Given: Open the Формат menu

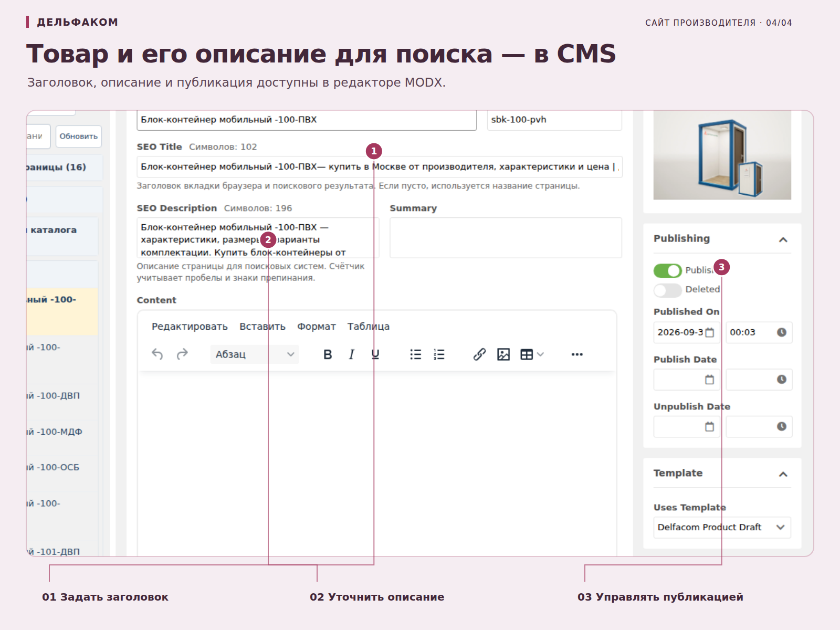Looking at the screenshot, I should pyautogui.click(x=317, y=327).
